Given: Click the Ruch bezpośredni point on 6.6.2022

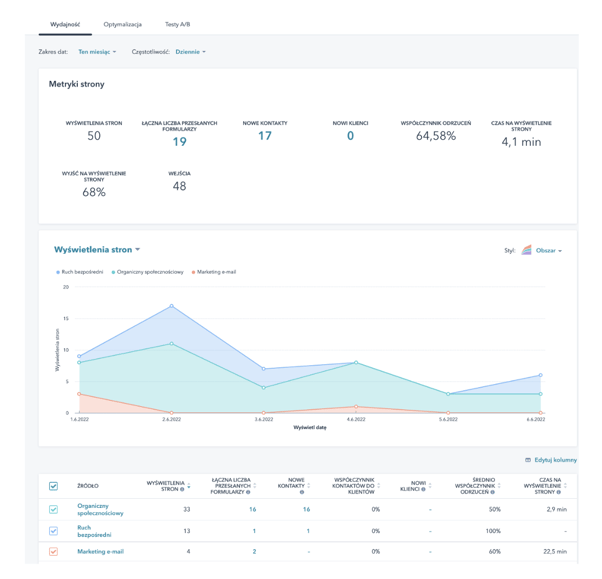Looking at the screenshot, I should point(541,375).
